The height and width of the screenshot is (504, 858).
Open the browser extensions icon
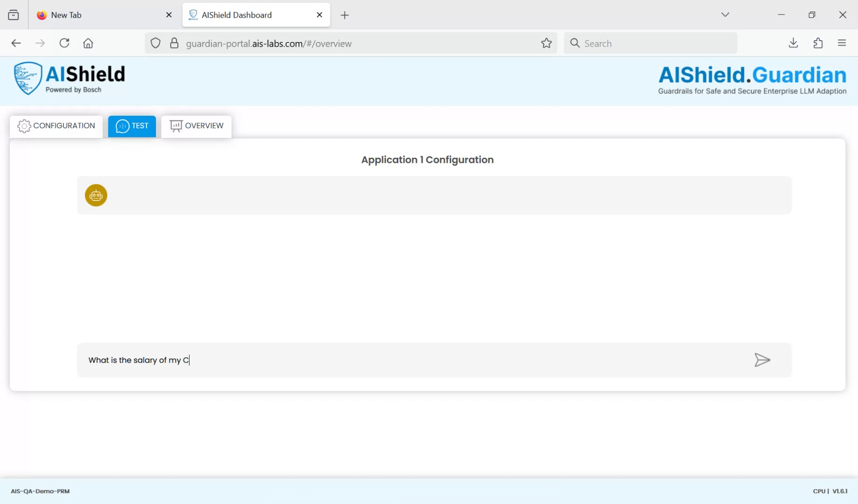(x=817, y=43)
